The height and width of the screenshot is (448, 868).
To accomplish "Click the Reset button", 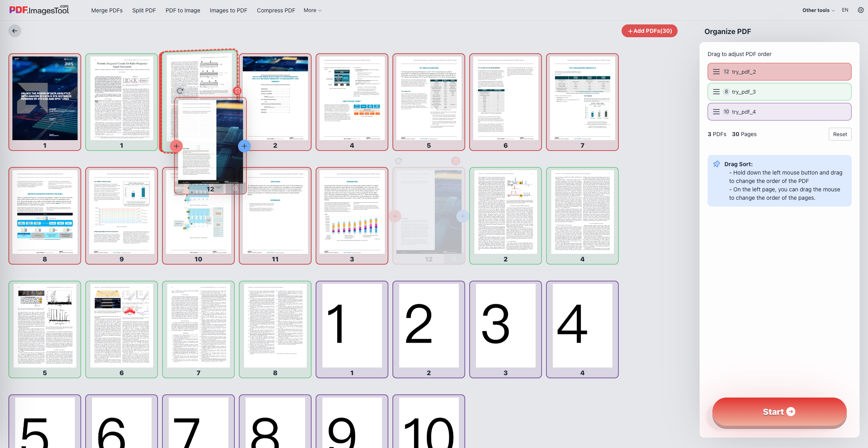I will (x=840, y=134).
